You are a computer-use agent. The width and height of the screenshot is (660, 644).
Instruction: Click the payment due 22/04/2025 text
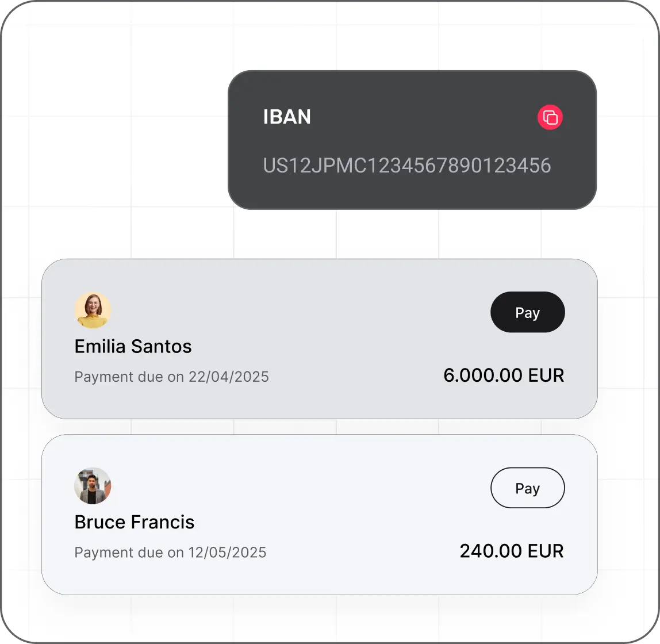coord(171,377)
